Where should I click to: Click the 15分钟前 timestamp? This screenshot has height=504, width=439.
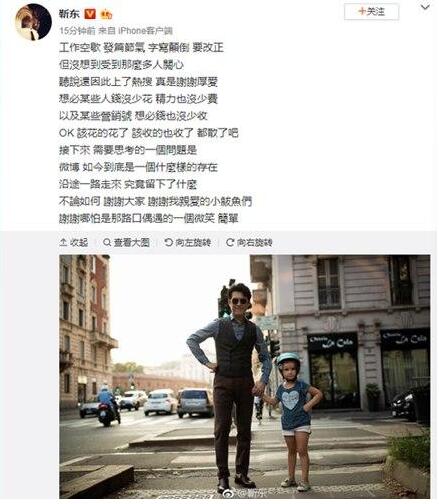[x=77, y=31]
